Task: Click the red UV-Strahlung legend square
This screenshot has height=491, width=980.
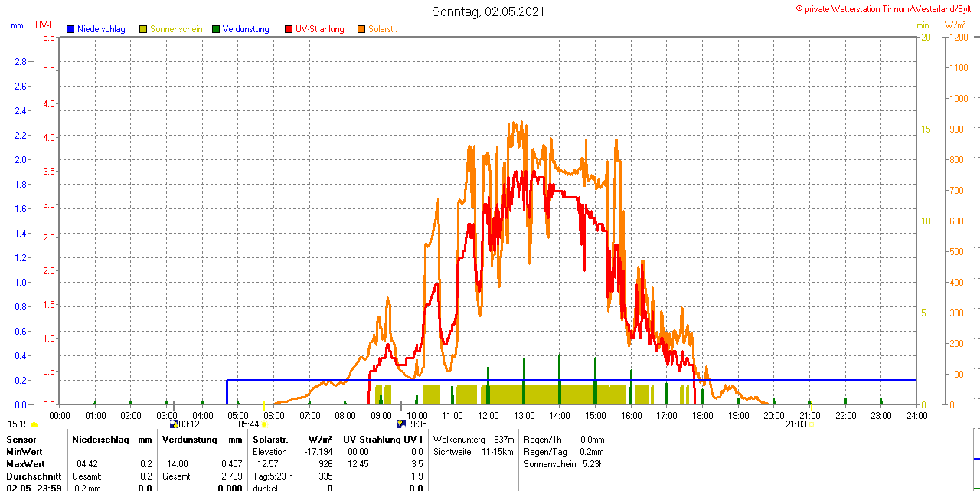Action: click(x=289, y=29)
